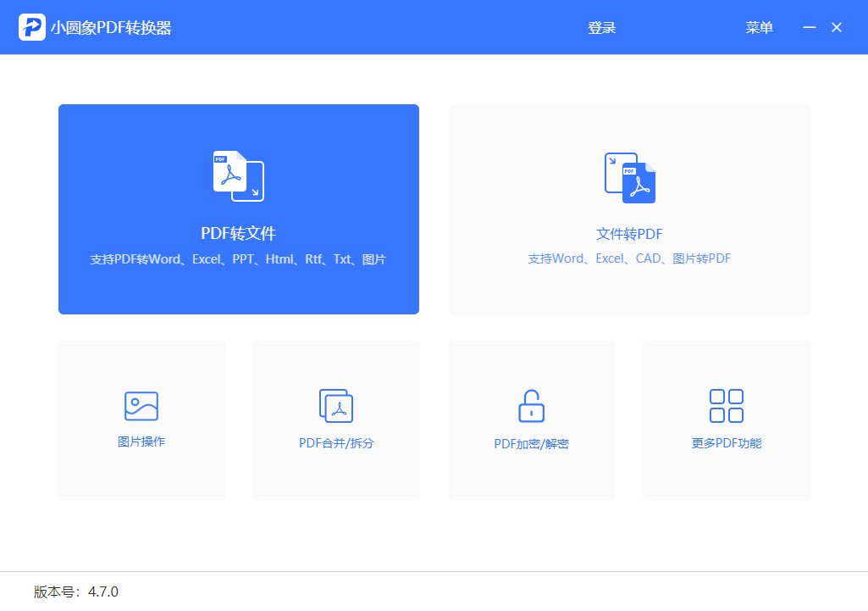The height and width of the screenshot is (611, 868).
Task: Open the PDF合并/拆分 tool
Action: pos(335,419)
